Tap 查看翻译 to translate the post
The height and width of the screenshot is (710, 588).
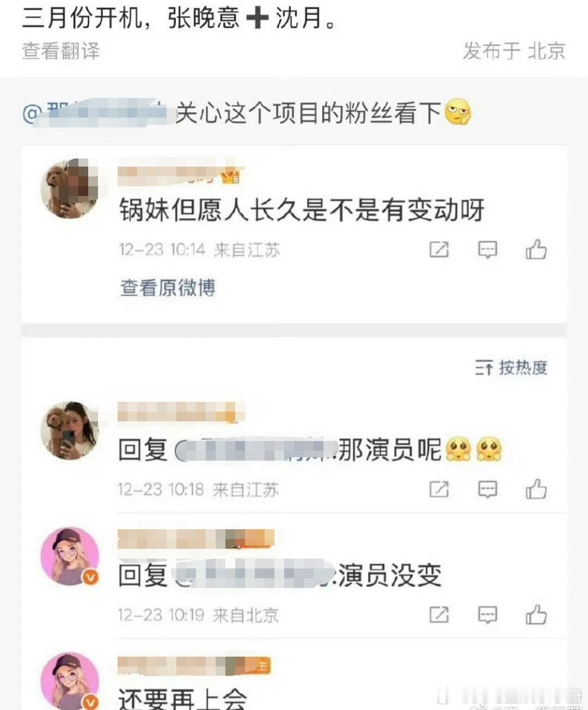pos(61,51)
